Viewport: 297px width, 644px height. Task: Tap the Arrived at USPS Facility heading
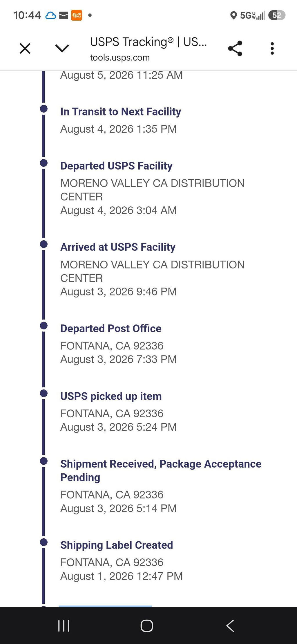click(x=118, y=247)
